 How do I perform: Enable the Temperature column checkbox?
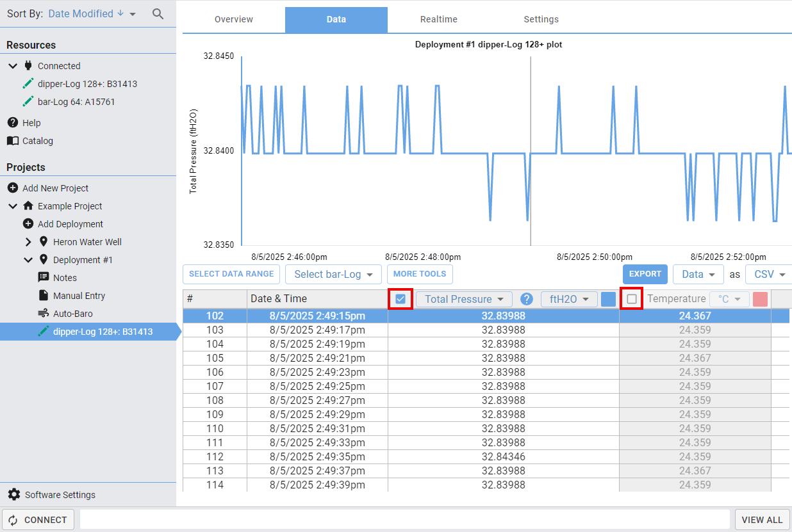point(632,299)
